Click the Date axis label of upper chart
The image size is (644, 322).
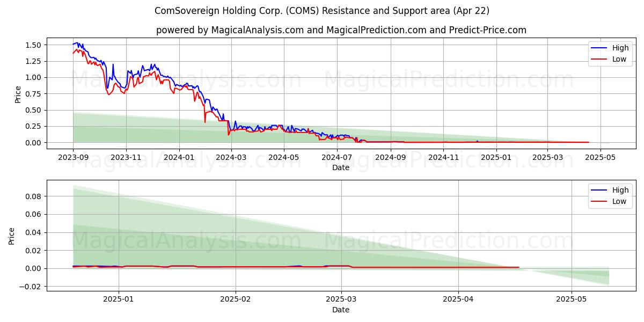click(x=341, y=167)
